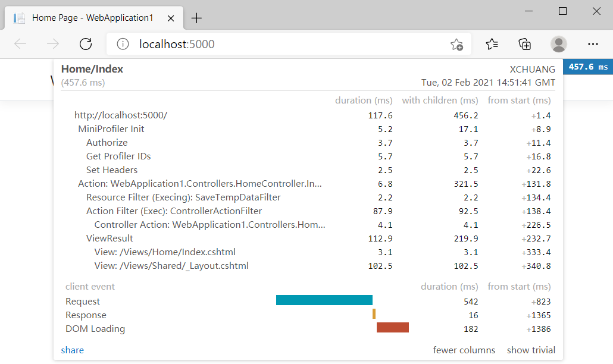Add this page to favorites
The image size is (613, 364).
coord(456,44)
